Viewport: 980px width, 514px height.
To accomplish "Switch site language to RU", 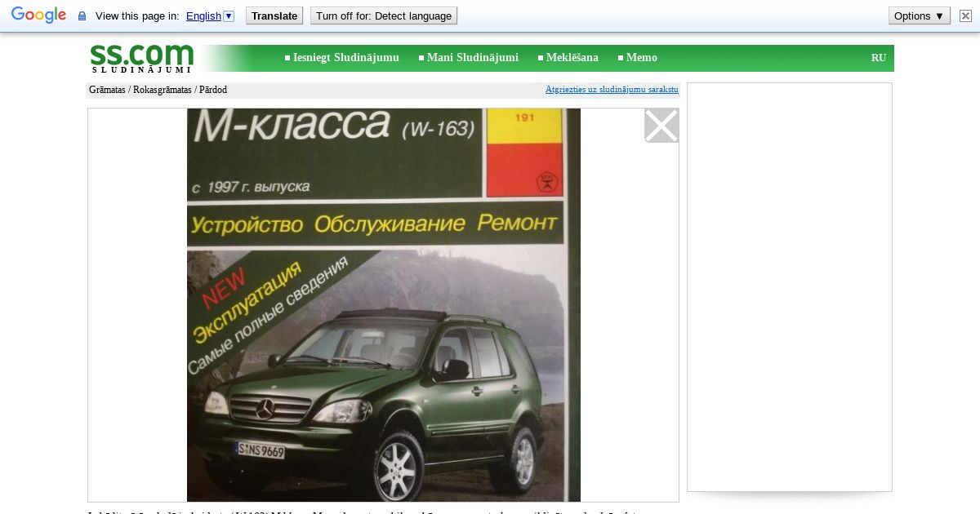I will (x=879, y=58).
